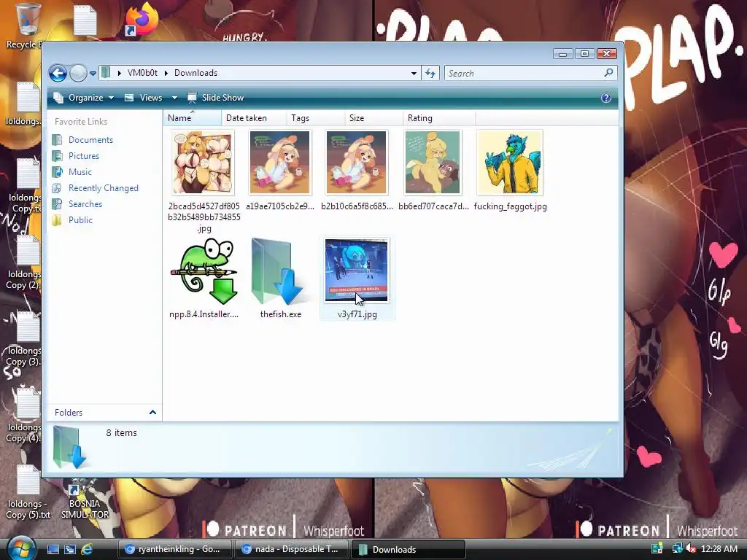The width and height of the screenshot is (747, 560).
Task: Select file b2b10c6a5f8c685... thumbnail
Action: pyautogui.click(x=357, y=163)
